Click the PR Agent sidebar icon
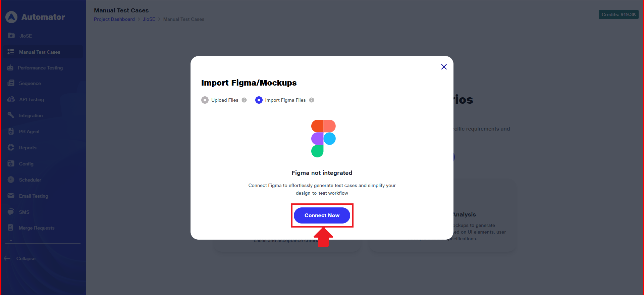This screenshot has width=644, height=295. pos(11,132)
